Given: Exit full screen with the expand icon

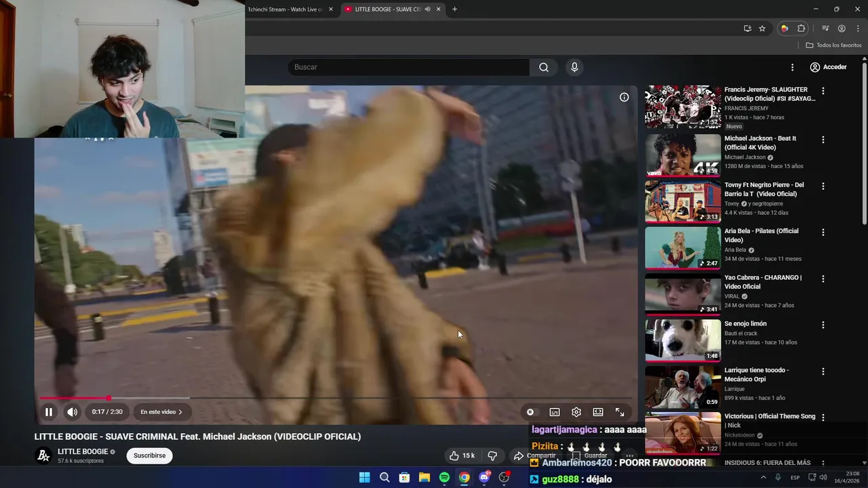Looking at the screenshot, I should coord(620,412).
